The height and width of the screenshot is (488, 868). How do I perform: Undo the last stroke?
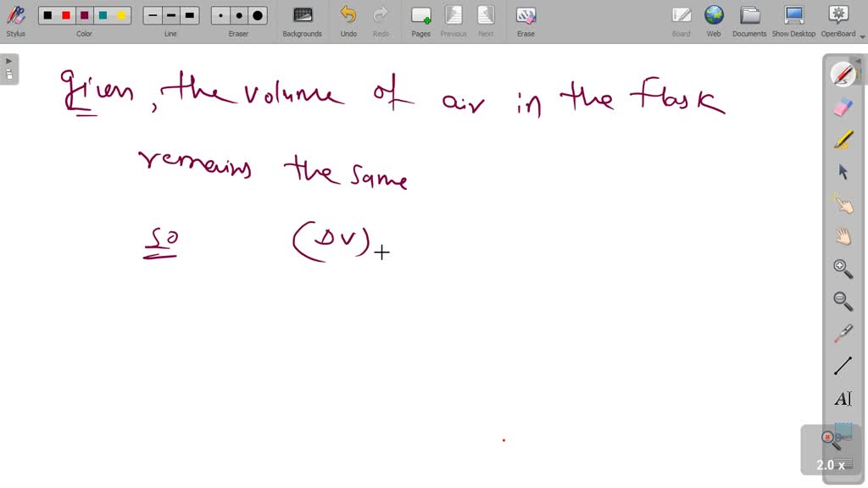click(348, 21)
